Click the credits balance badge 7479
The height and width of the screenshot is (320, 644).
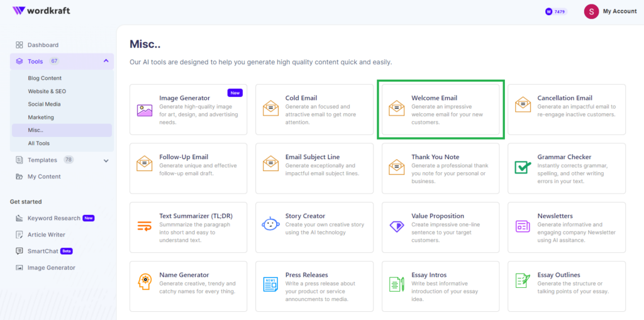[556, 11]
